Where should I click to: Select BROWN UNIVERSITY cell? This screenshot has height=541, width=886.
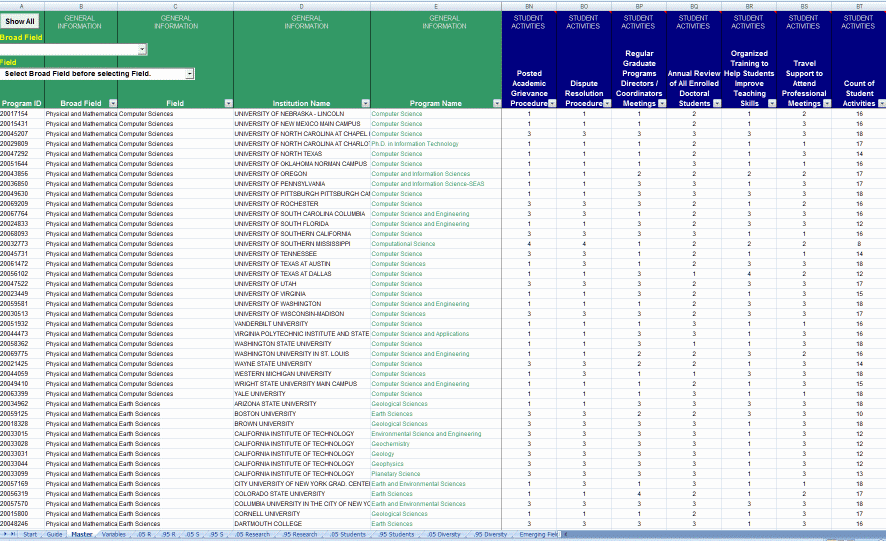[302, 423]
